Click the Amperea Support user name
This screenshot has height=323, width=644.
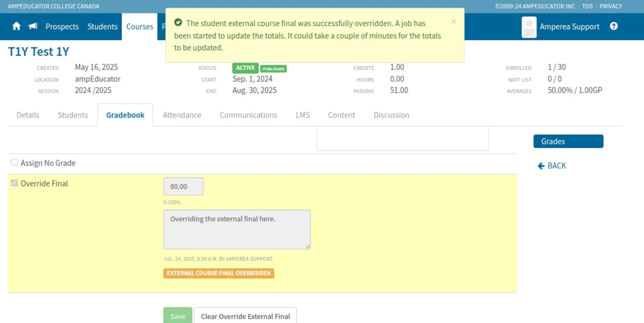570,26
